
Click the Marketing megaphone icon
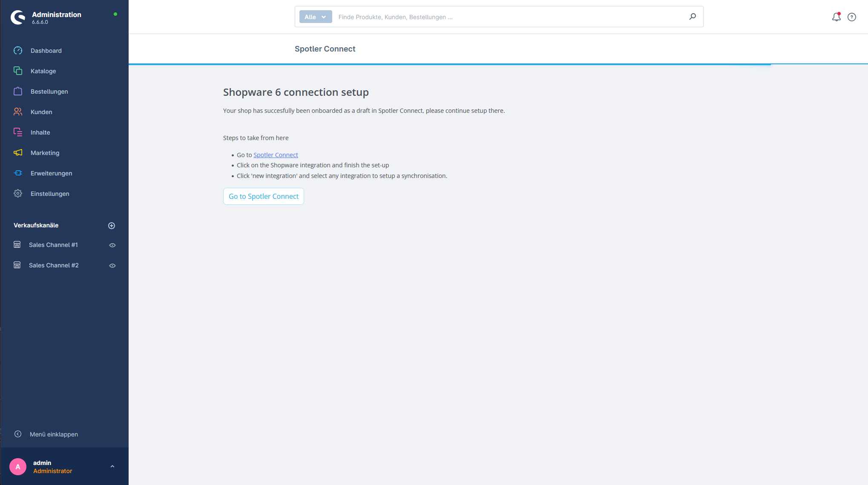coord(18,153)
